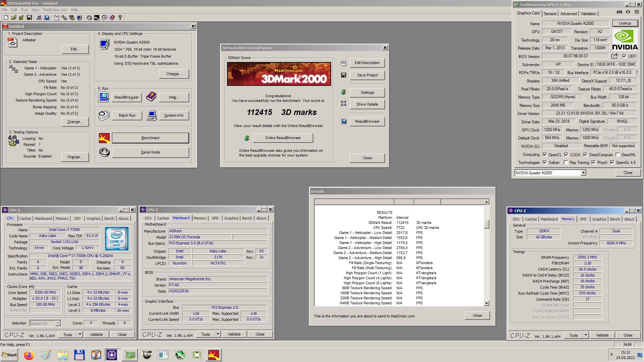Image resolution: width=644 pixels, height=362 pixels.
Task: Click the Benchmark button
Action: tap(150, 138)
